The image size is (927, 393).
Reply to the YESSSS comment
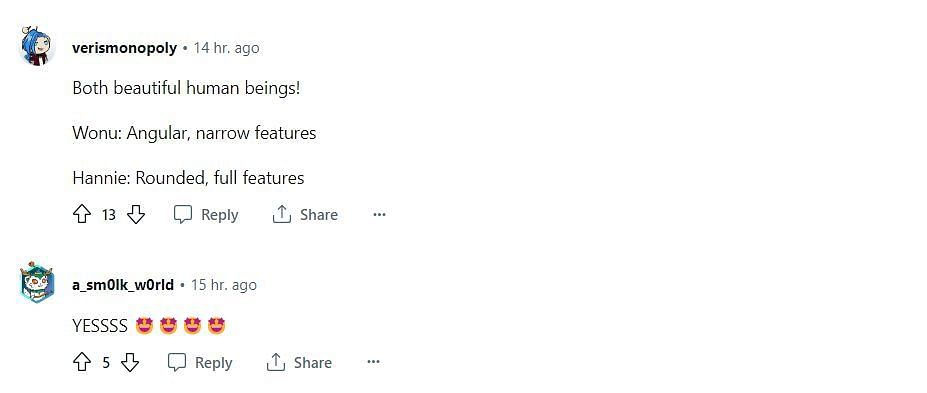[200, 362]
